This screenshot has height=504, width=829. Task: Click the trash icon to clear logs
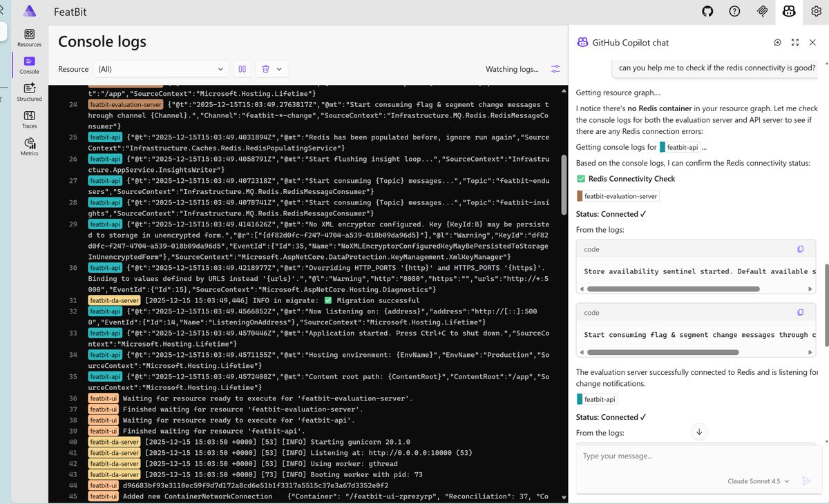265,69
